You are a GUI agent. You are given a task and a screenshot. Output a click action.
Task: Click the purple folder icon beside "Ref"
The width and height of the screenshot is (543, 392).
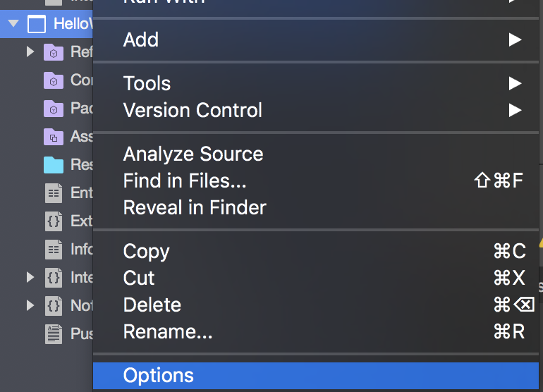[x=53, y=52]
